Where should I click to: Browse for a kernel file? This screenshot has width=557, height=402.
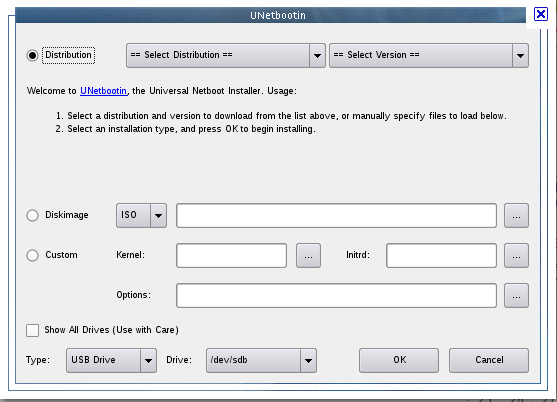pos(308,255)
